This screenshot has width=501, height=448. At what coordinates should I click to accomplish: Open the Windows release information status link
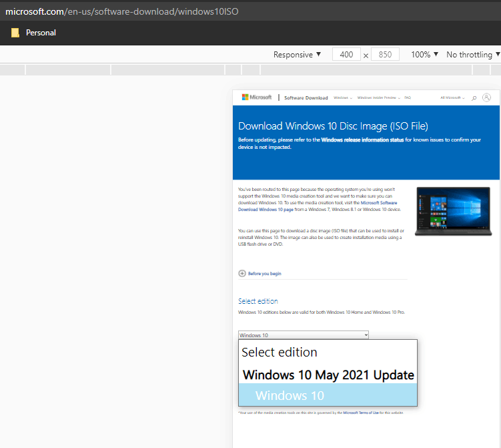362,140
